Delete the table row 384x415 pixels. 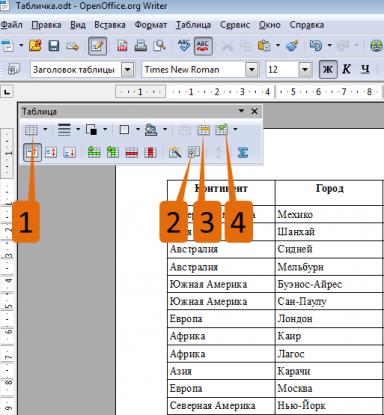(x=132, y=153)
